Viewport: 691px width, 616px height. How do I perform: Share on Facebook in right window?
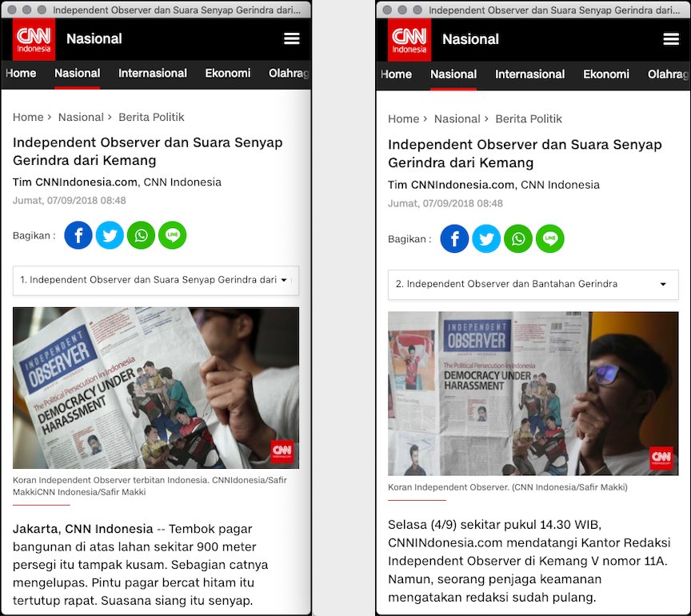[454, 238]
